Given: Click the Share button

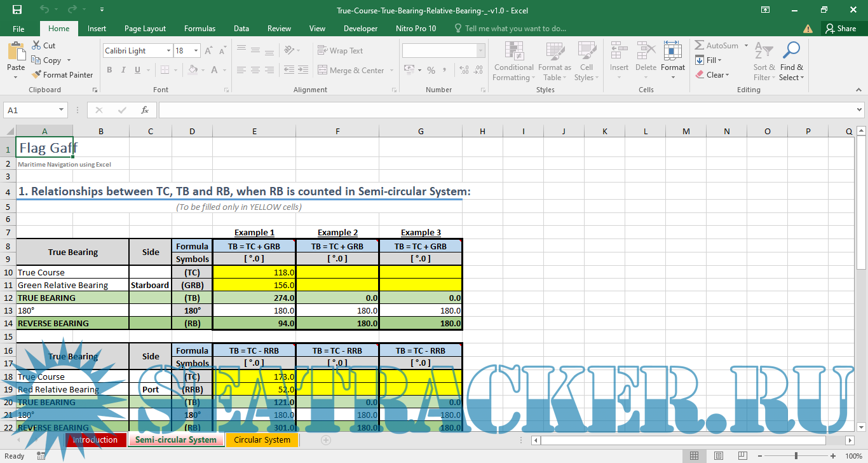Looking at the screenshot, I should coord(840,29).
